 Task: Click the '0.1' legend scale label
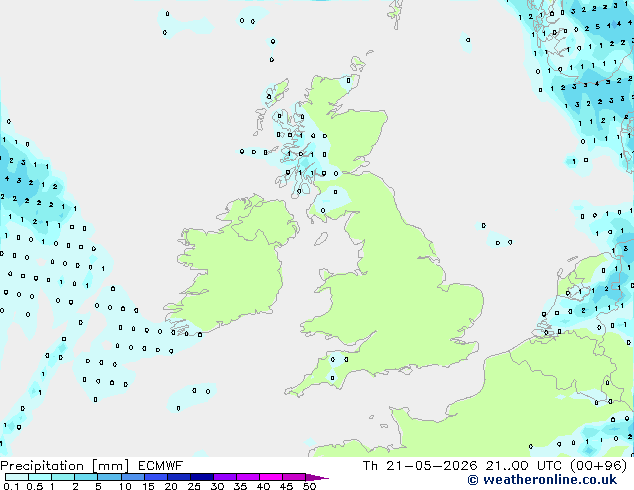click(11, 486)
